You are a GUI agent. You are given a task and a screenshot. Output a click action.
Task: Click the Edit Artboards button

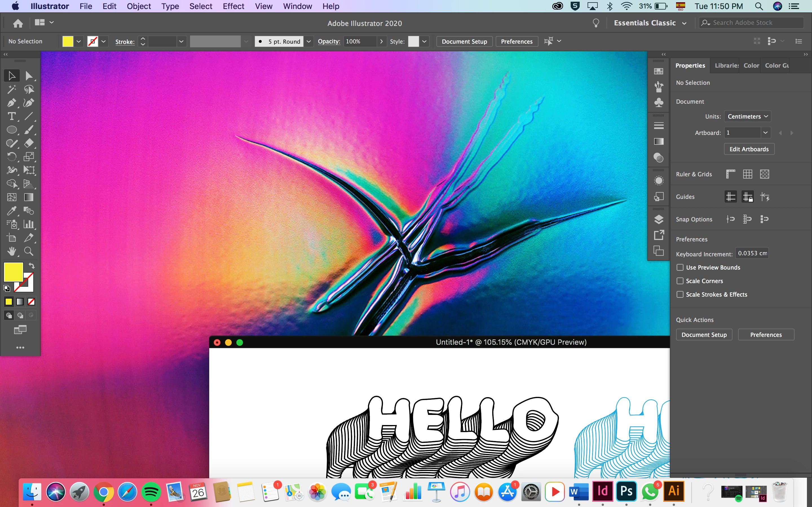(749, 149)
